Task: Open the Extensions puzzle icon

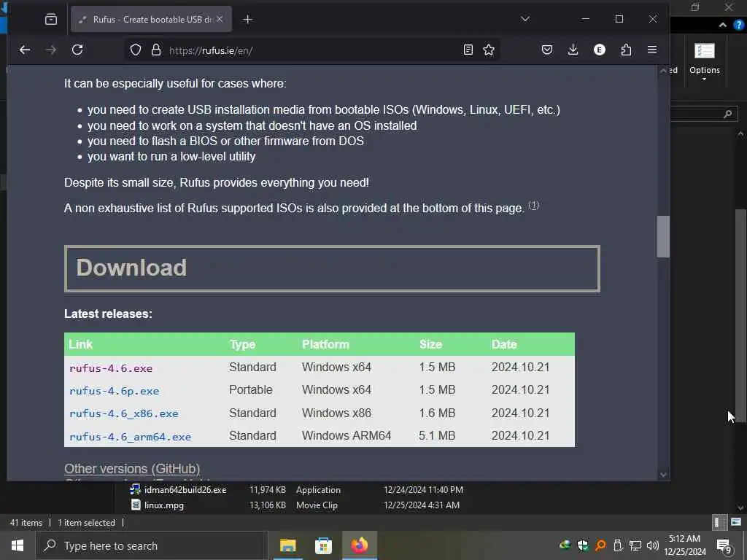Action: (x=626, y=50)
